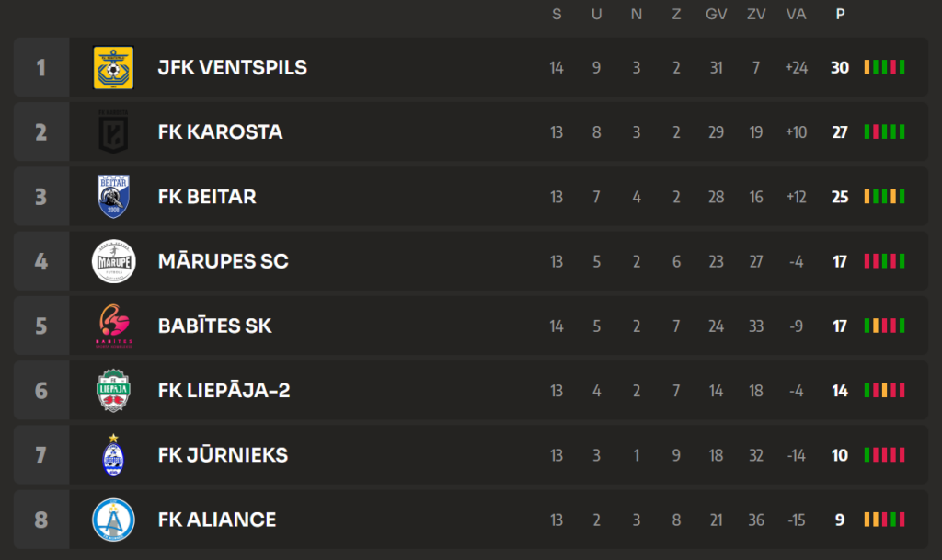Viewport: 942px width, 560px height.
Task: Click the FK Jūrnieks club crest
Action: coord(114,455)
